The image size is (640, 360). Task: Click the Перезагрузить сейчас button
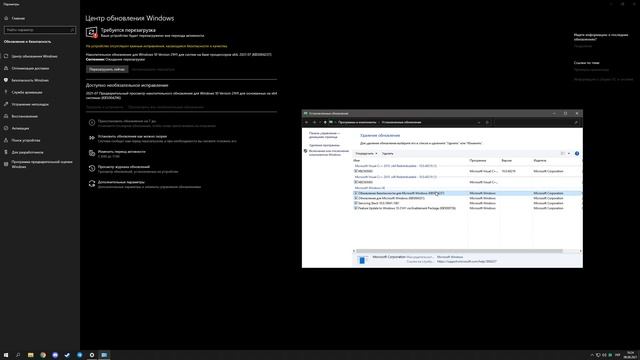(107, 69)
